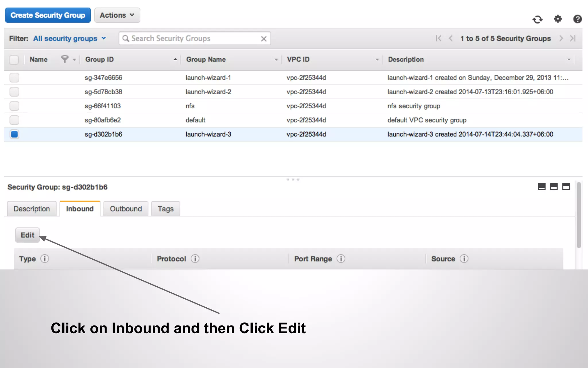The width and height of the screenshot is (588, 368).
Task: Click the VPC ID column header
Action: (298, 60)
